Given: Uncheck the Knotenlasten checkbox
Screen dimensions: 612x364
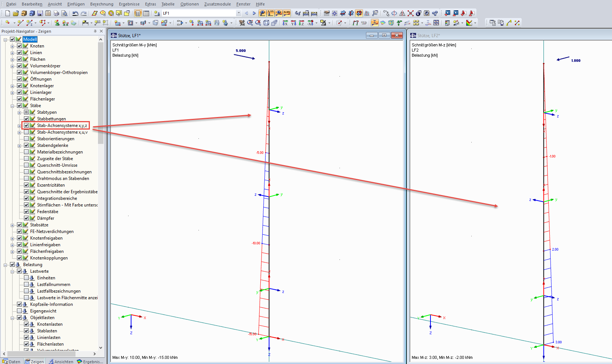Looking at the screenshot, I should (27, 324).
